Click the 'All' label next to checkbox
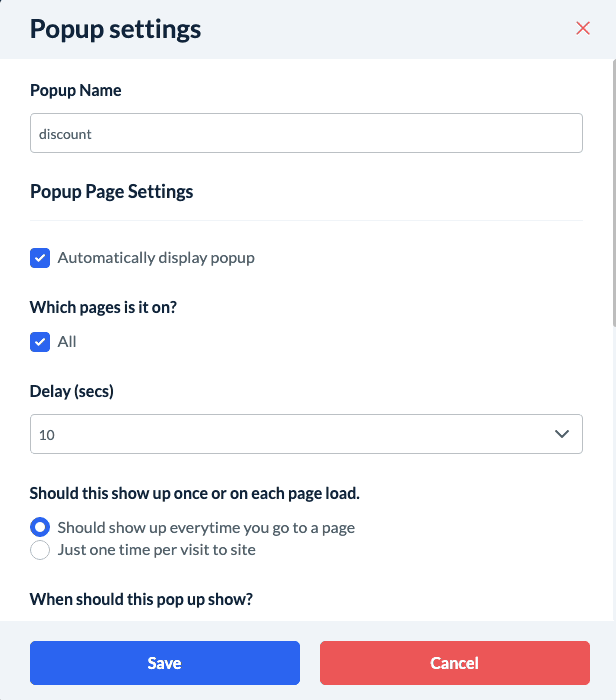This screenshot has height=700, width=616. 67,342
